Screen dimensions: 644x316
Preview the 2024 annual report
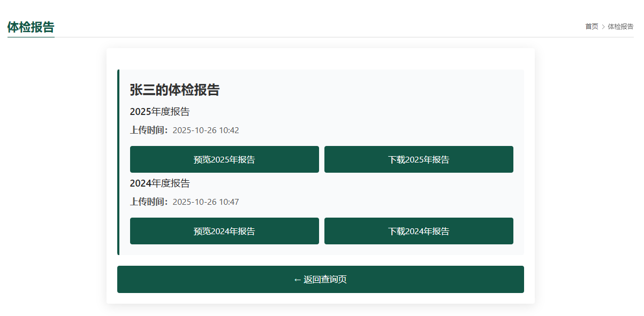point(224,231)
